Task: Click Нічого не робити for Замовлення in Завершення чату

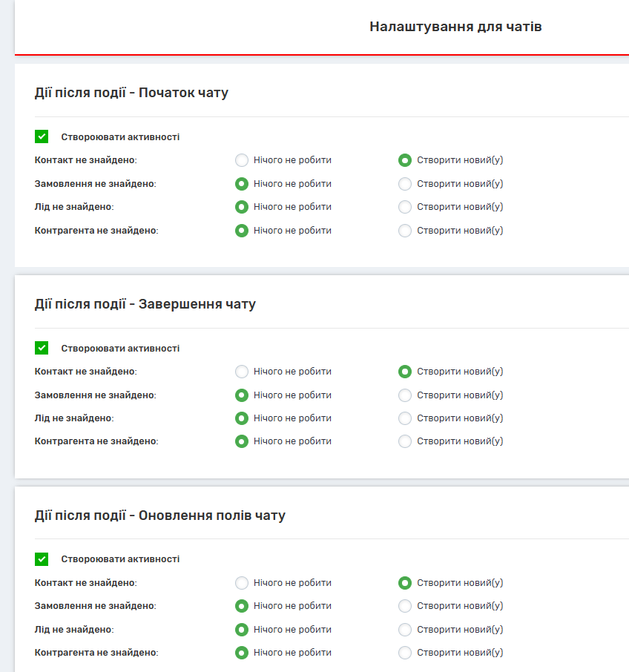Action: 242,395
